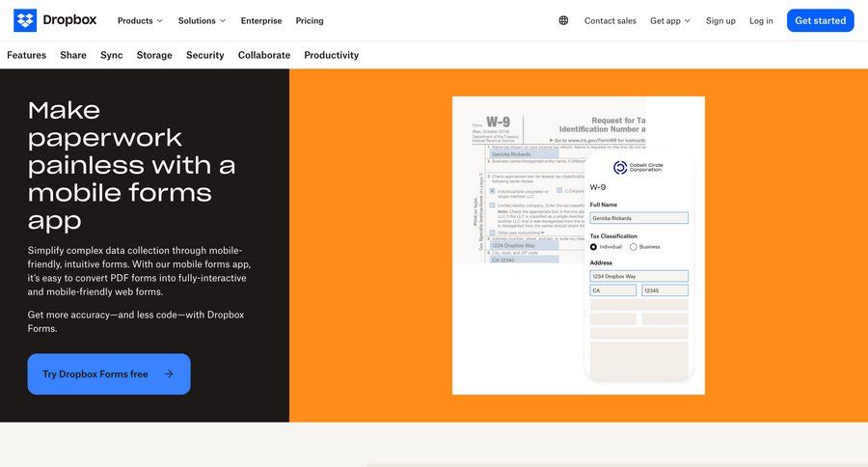Viewport: 868px width, 467px height.
Task: Click Log in link
Action: [761, 20]
